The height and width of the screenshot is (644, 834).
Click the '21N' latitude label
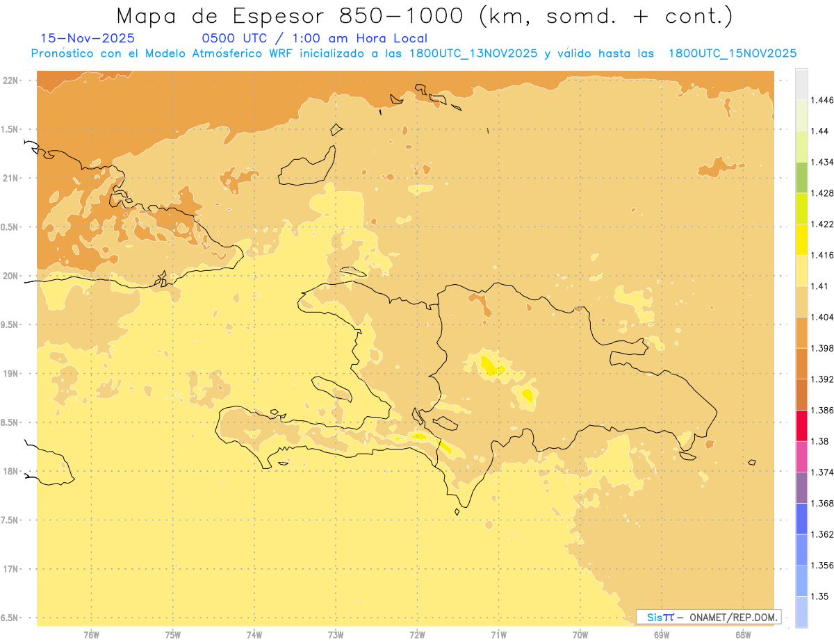pos(12,178)
